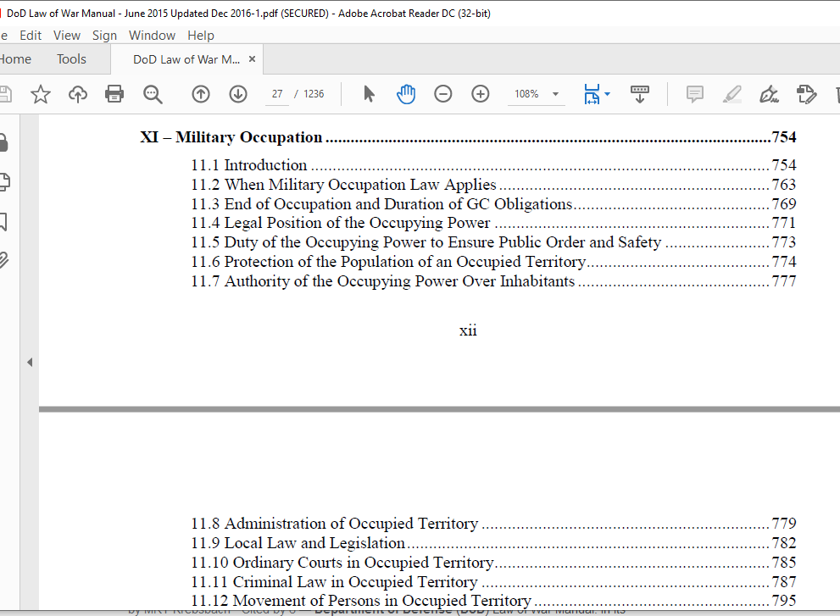Switch to the Tools tab

pyautogui.click(x=71, y=59)
